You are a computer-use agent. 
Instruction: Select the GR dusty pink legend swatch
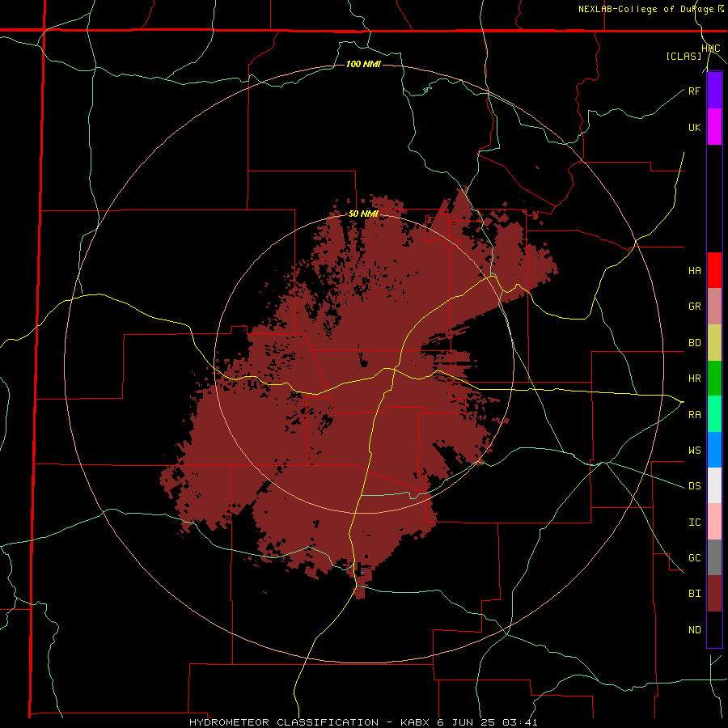714,306
